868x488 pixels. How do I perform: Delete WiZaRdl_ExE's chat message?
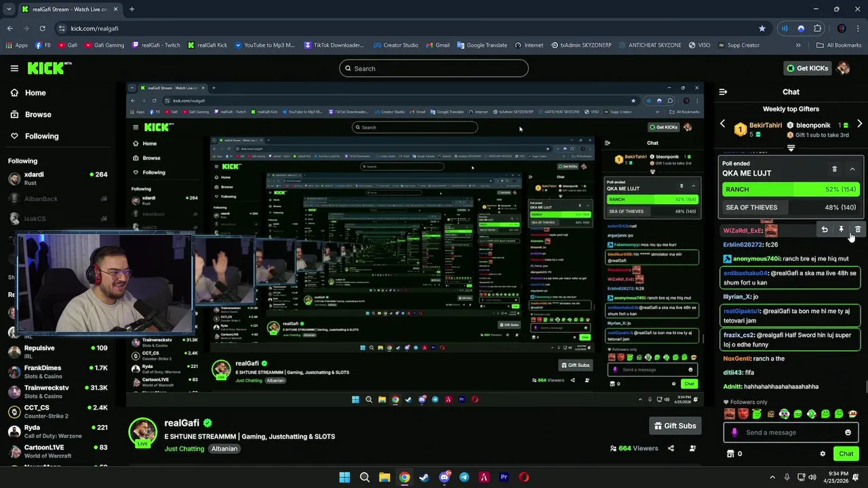pyautogui.click(x=857, y=230)
